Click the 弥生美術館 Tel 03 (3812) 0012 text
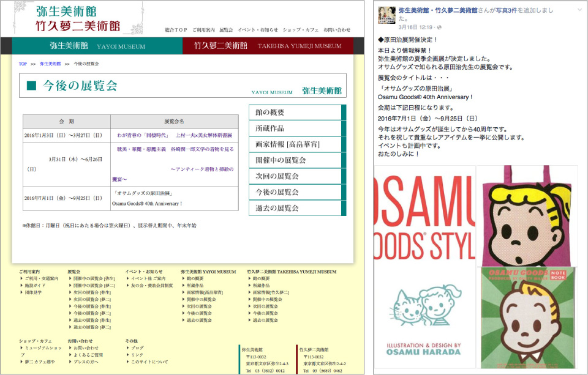 [x=265, y=371]
